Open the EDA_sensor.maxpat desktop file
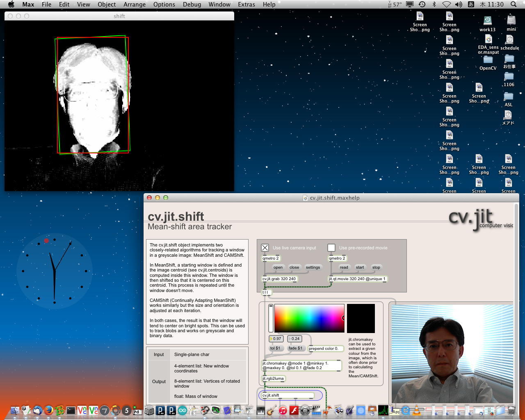This screenshot has height=420, width=525. 488,40
